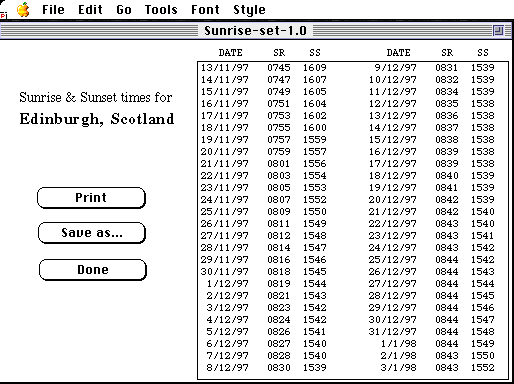Viewport: 514px width, 384px height.
Task: Click sunrise time 0830
Action: point(279,368)
